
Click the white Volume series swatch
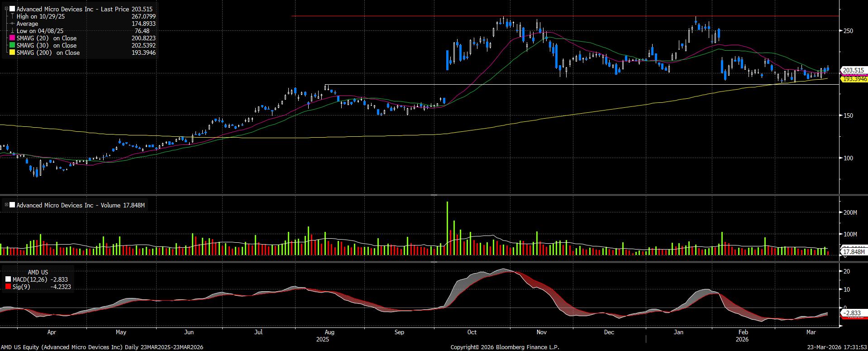[x=12, y=205]
